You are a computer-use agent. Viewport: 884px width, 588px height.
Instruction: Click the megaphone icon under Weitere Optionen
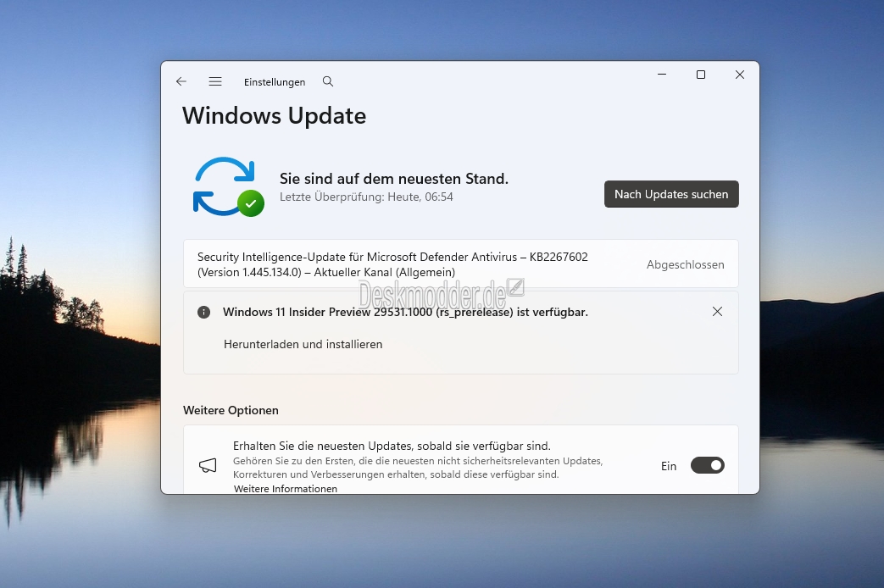click(x=208, y=465)
